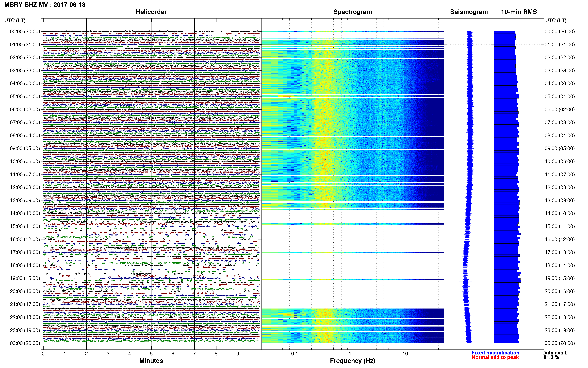The width and height of the screenshot is (588, 368).
Task: Click the '1' frequency tick label
Action: (x=350, y=354)
